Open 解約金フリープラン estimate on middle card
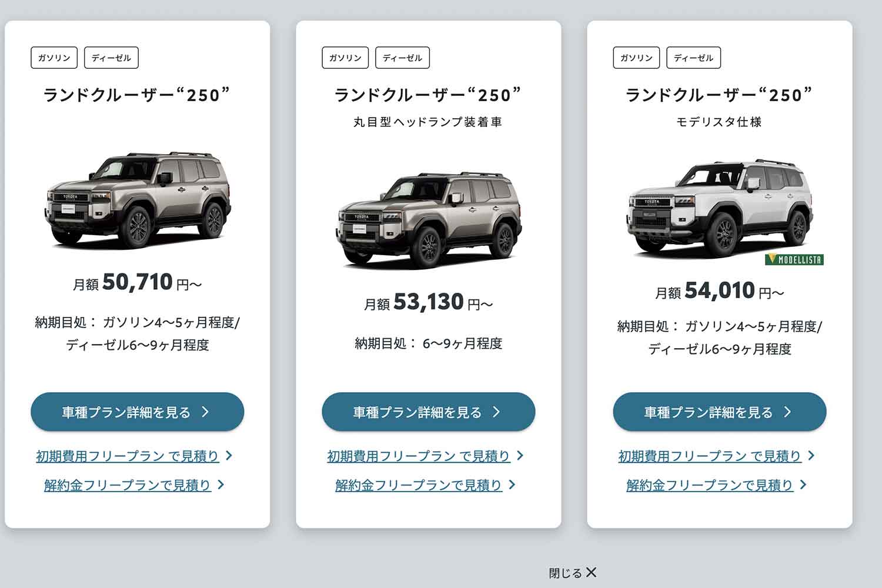Image resolution: width=882 pixels, height=588 pixels. [417, 485]
